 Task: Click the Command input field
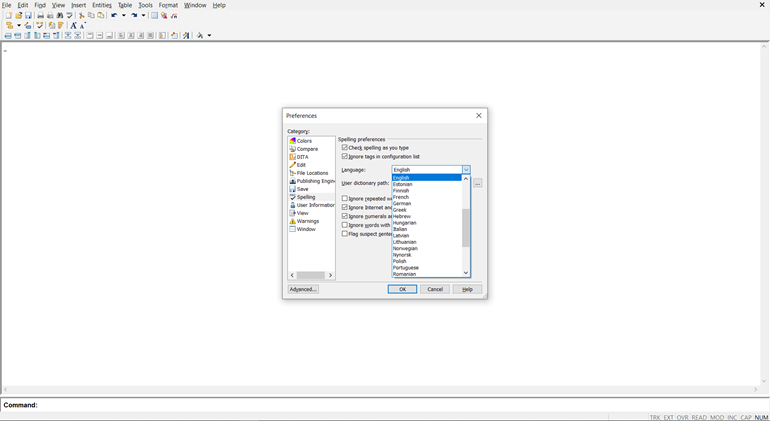click(403, 405)
